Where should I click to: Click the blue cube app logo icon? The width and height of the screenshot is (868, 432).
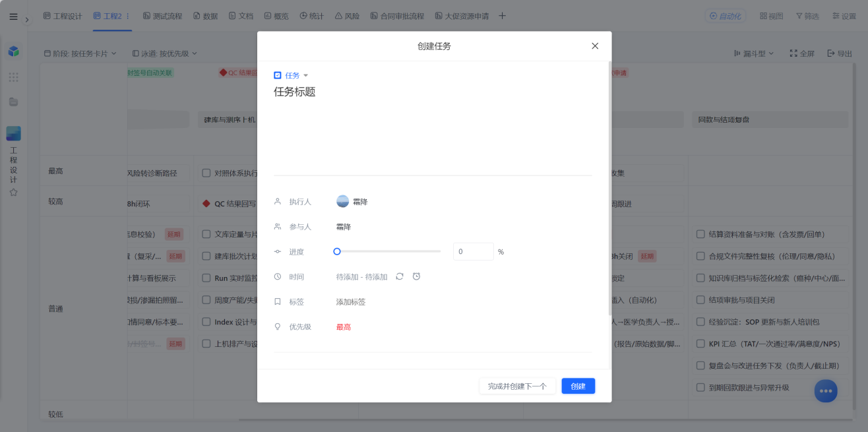click(x=13, y=51)
